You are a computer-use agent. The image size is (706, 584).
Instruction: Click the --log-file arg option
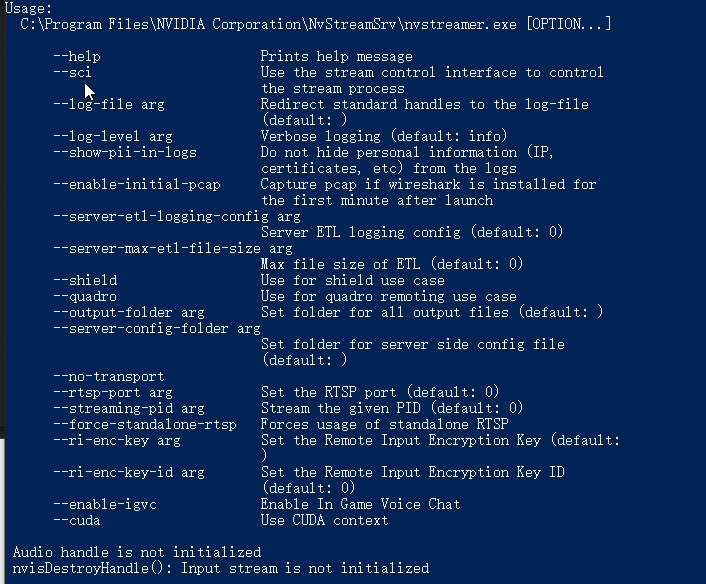tap(109, 104)
